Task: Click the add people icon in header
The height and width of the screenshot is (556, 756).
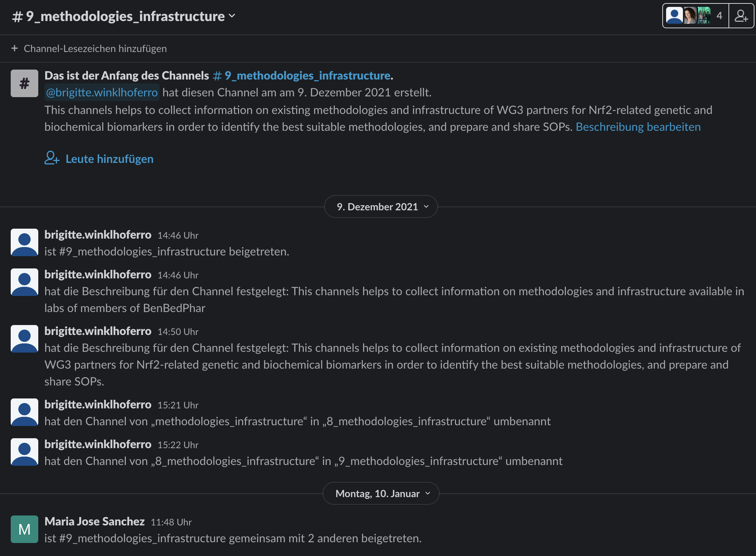Action: (741, 16)
